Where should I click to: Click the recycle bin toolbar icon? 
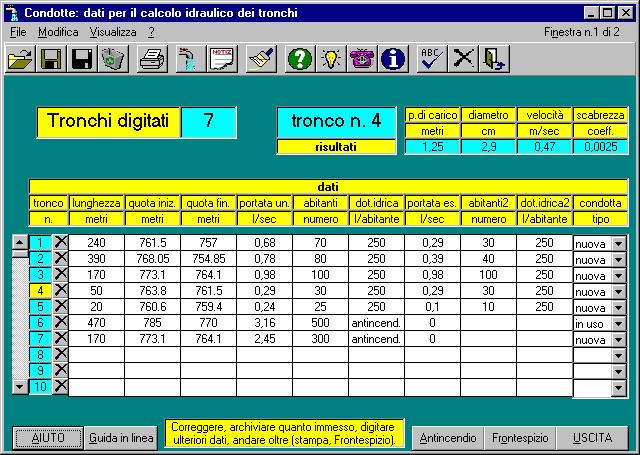pos(113,59)
